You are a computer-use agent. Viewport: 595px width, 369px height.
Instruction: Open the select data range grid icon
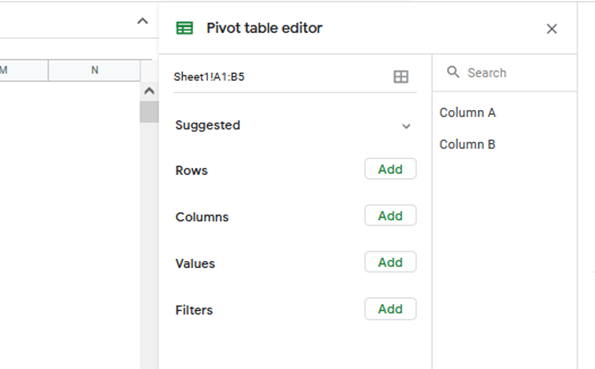tap(401, 77)
